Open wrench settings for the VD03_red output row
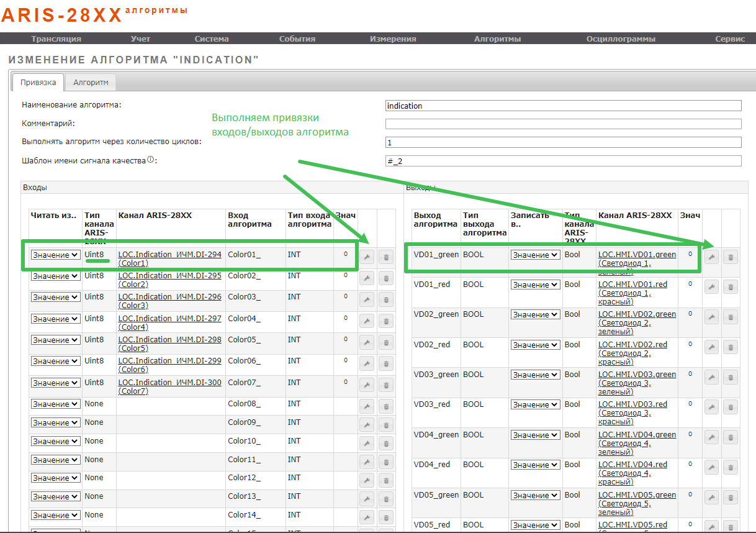Screen dimensions: 756x533 [711, 406]
